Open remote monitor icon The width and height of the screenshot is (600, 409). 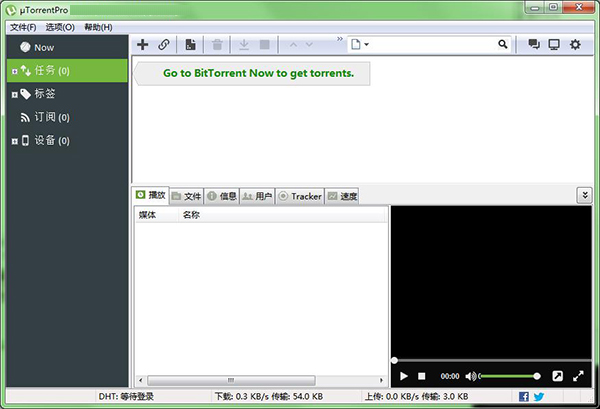tap(554, 44)
